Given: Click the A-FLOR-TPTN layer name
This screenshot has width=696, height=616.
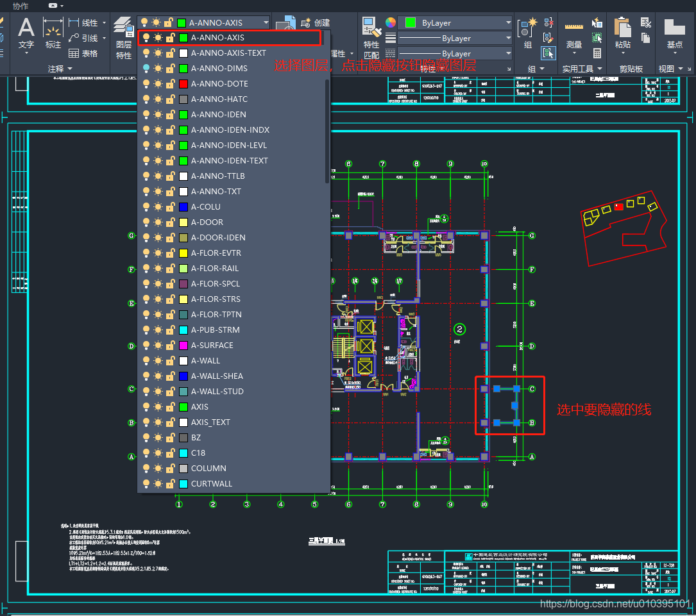Looking at the screenshot, I should coord(217,315).
